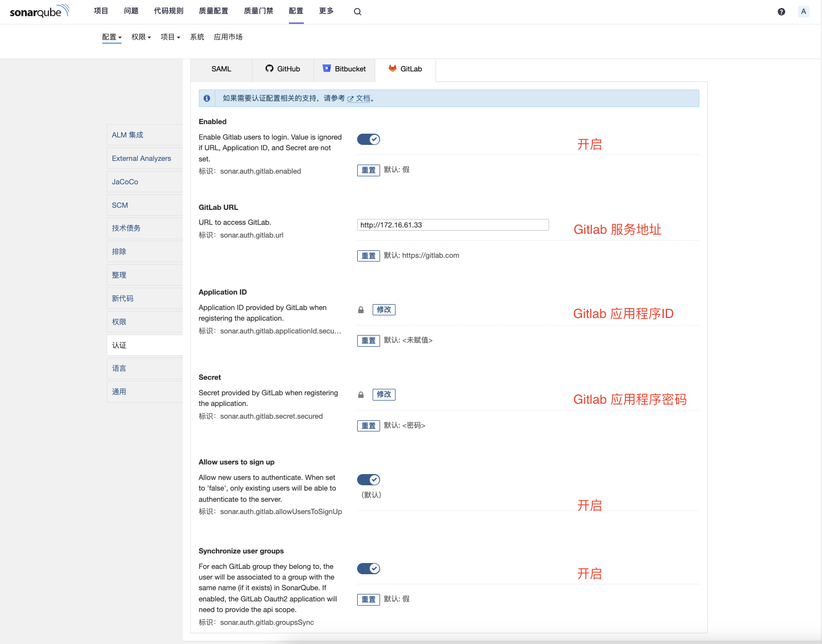Viewport: 822px width, 644px height.
Task: Click 修改 for Application ID
Action: tap(384, 310)
